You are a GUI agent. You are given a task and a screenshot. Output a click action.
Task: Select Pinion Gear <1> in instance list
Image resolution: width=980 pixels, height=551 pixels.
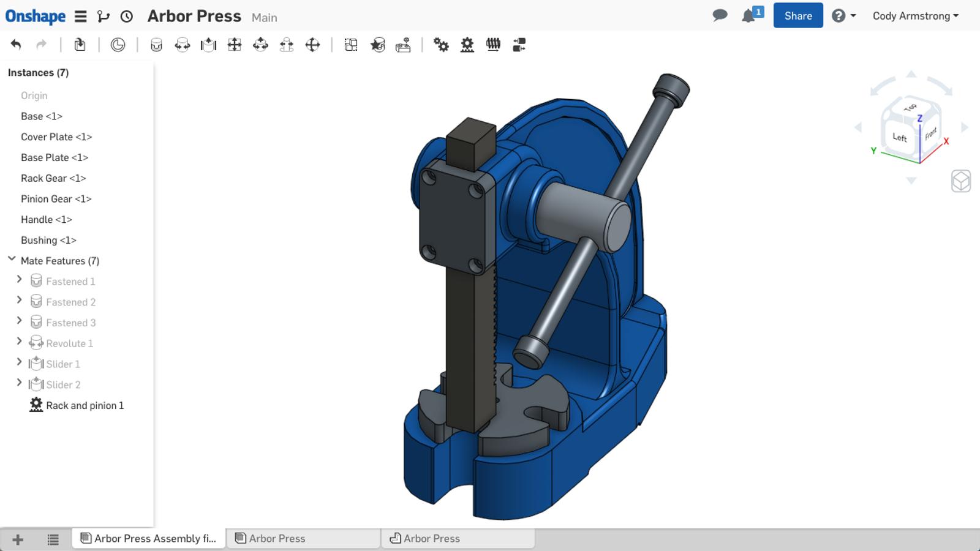tap(56, 199)
